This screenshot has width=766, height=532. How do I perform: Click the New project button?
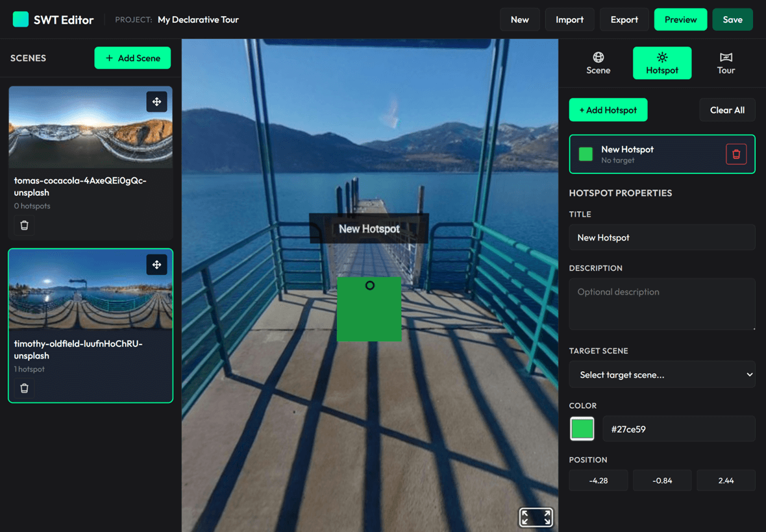coord(520,19)
